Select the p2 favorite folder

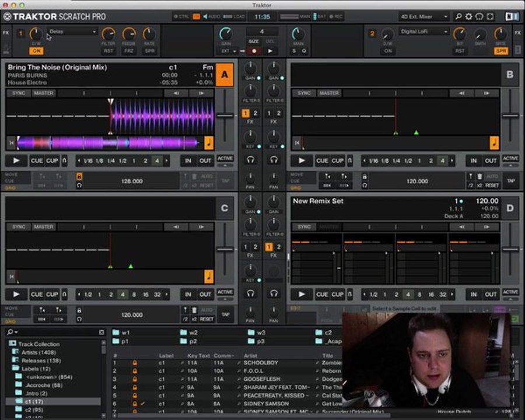click(x=189, y=341)
